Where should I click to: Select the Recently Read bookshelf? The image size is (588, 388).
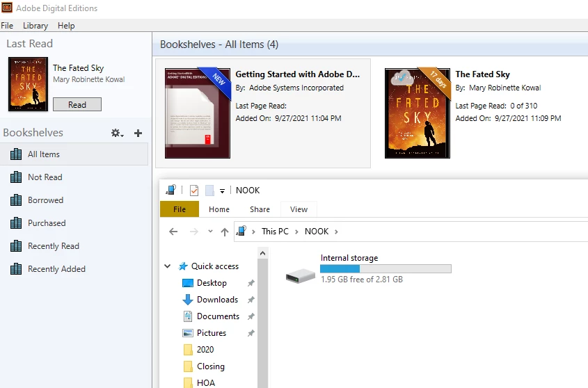74,246
